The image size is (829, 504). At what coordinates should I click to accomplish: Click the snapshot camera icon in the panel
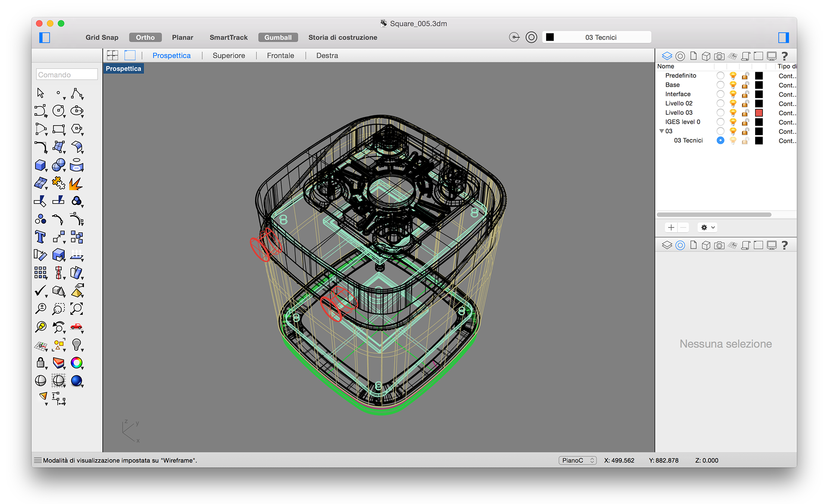tap(719, 56)
